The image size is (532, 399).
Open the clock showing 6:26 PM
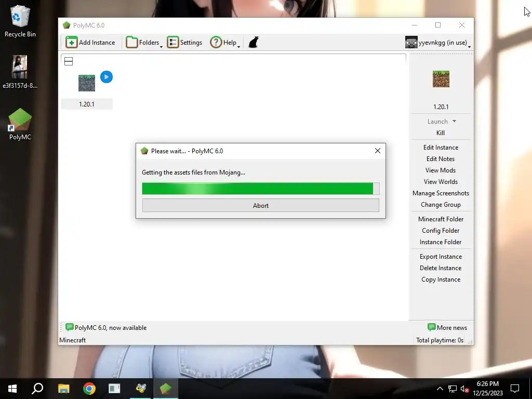tap(488, 389)
